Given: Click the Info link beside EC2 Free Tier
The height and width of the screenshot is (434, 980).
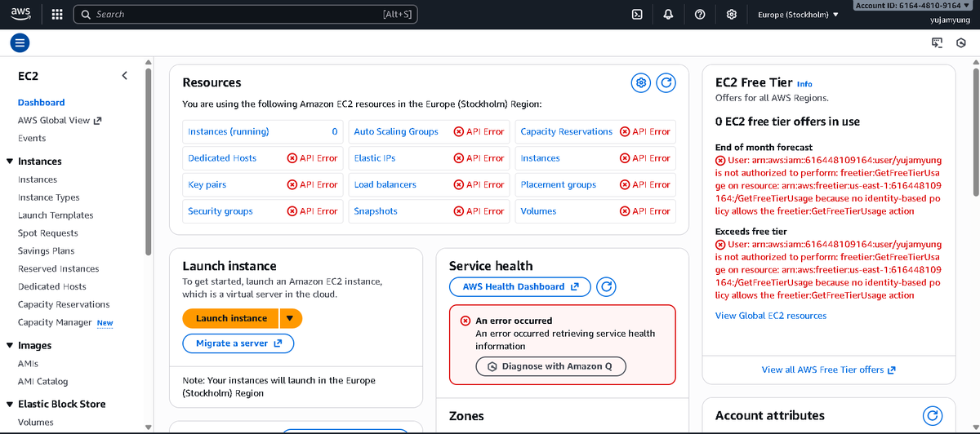Looking at the screenshot, I should tap(804, 84).
